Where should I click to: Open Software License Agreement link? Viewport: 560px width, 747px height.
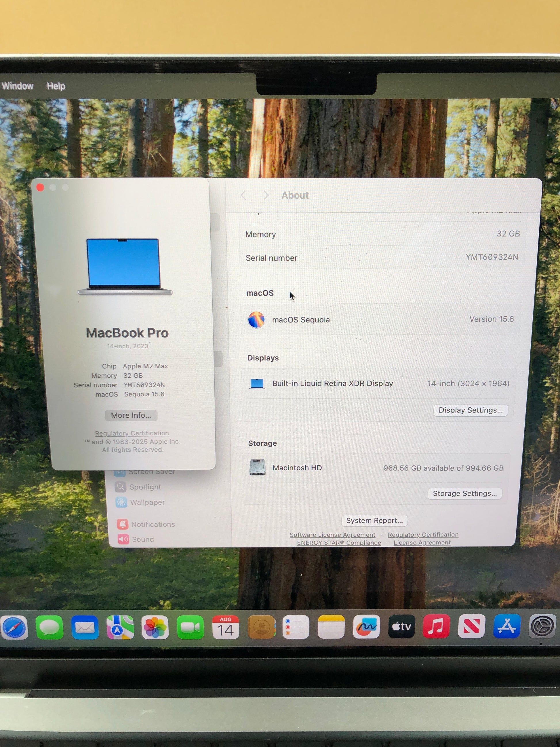(x=332, y=535)
